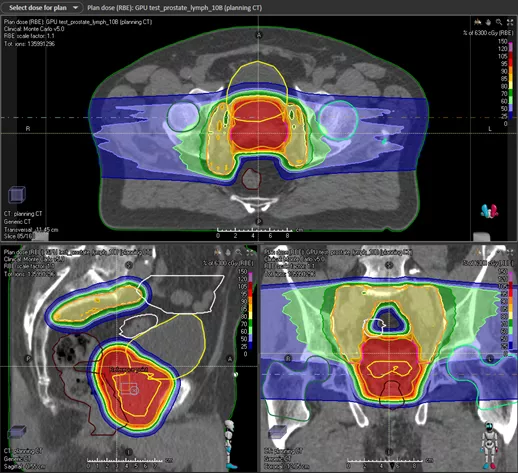Click the 3D cube icon in transversal view
The height and width of the screenshot is (473, 518).
(x=17, y=194)
